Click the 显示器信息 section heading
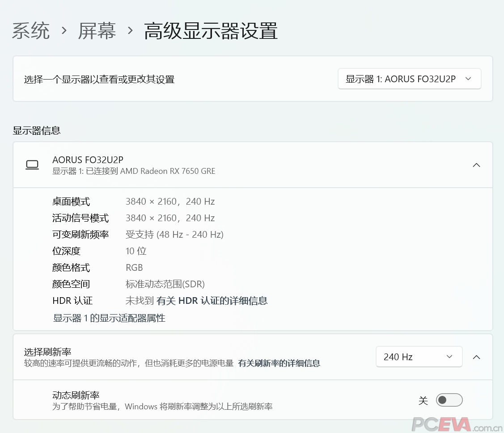Viewport: 504px width, 433px height. [37, 130]
